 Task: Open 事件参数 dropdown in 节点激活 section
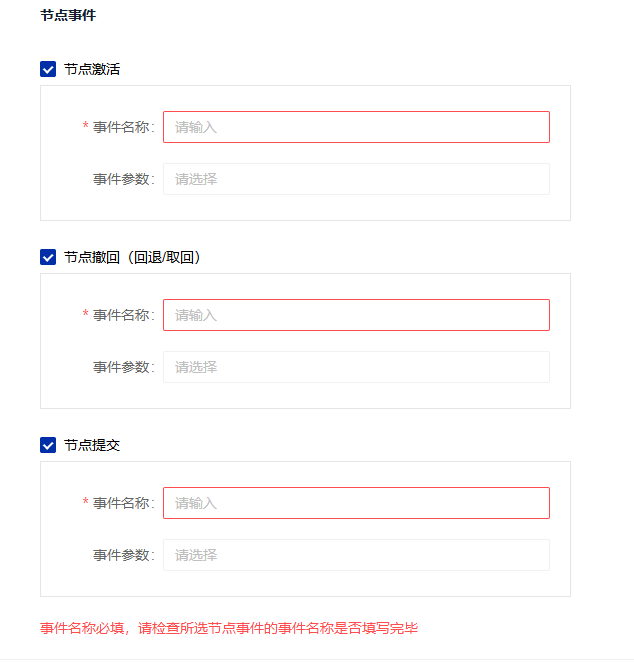click(356, 179)
